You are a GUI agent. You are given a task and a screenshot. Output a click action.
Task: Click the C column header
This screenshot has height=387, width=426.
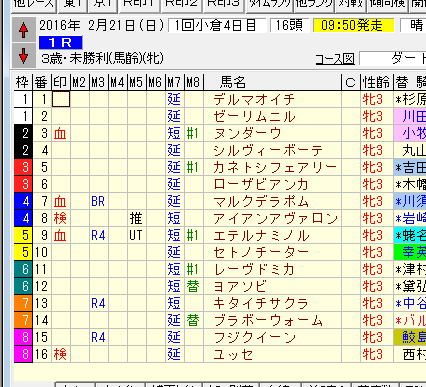point(351,82)
